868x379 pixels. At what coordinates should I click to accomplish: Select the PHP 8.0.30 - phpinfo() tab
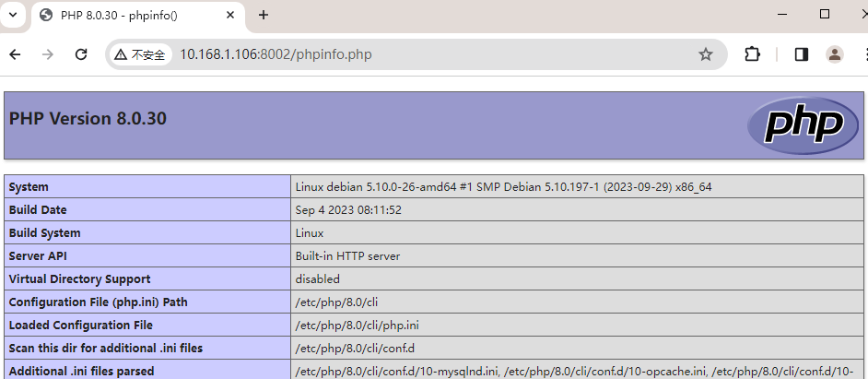(x=138, y=16)
